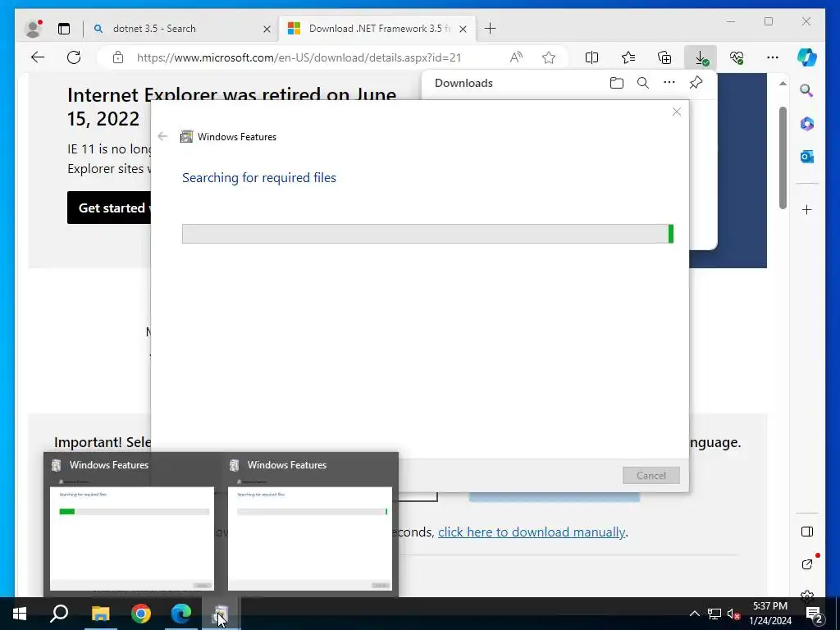Viewport: 840px width, 630px height.
Task: Open the Windows Start menu
Action: click(x=20, y=614)
